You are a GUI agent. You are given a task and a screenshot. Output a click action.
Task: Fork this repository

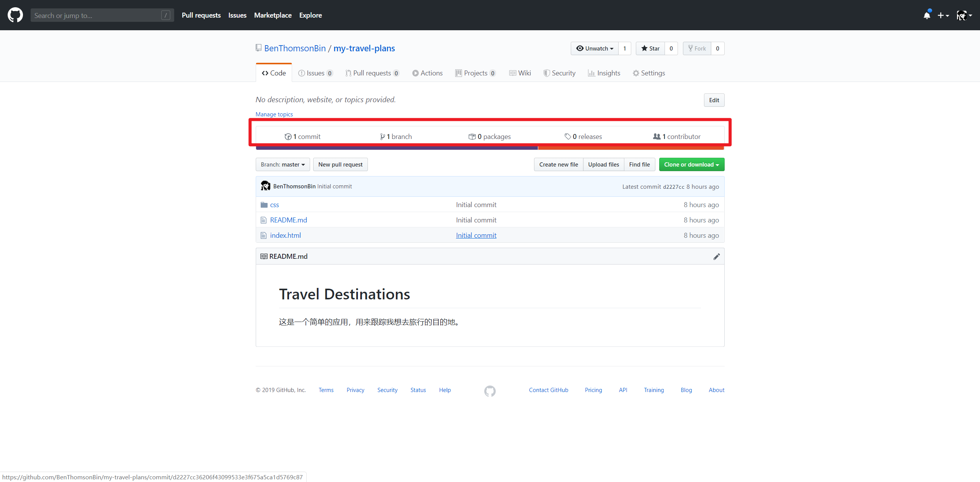tap(697, 48)
